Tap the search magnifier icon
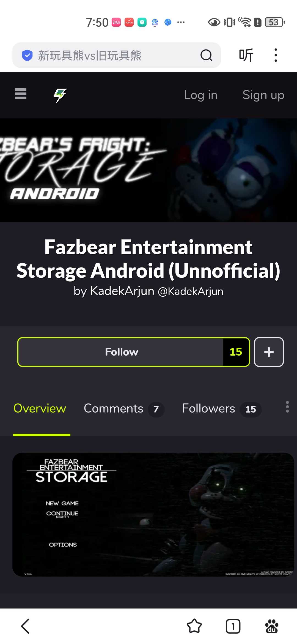This screenshot has height=644, width=297. click(x=206, y=55)
